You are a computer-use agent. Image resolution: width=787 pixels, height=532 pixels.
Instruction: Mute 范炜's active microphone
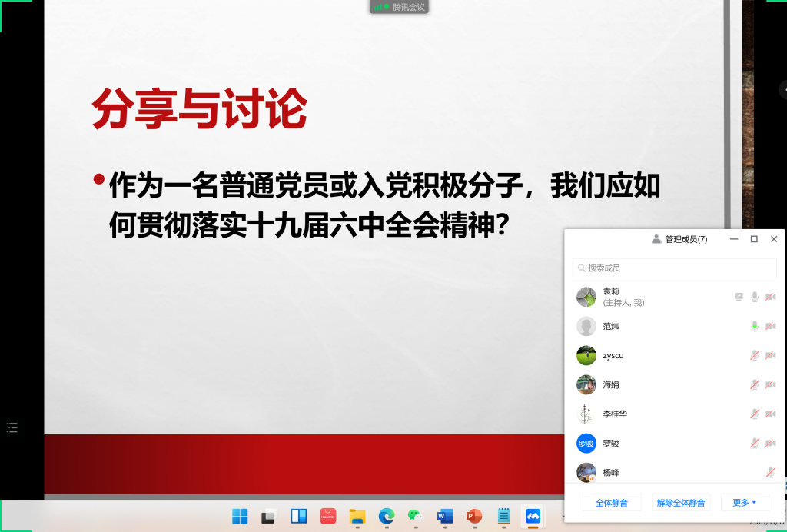755,326
